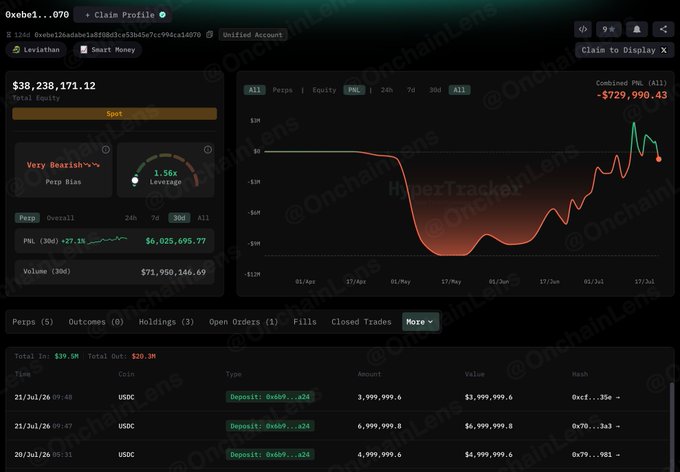
Task: Enable alerts with the bell icon
Action: (x=637, y=30)
